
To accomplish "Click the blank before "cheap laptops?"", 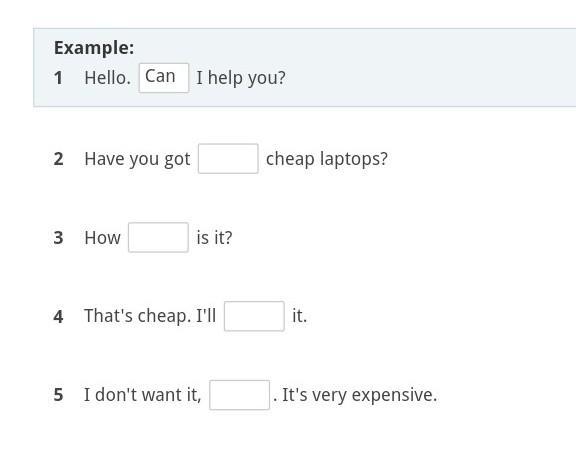I will (x=228, y=159).
